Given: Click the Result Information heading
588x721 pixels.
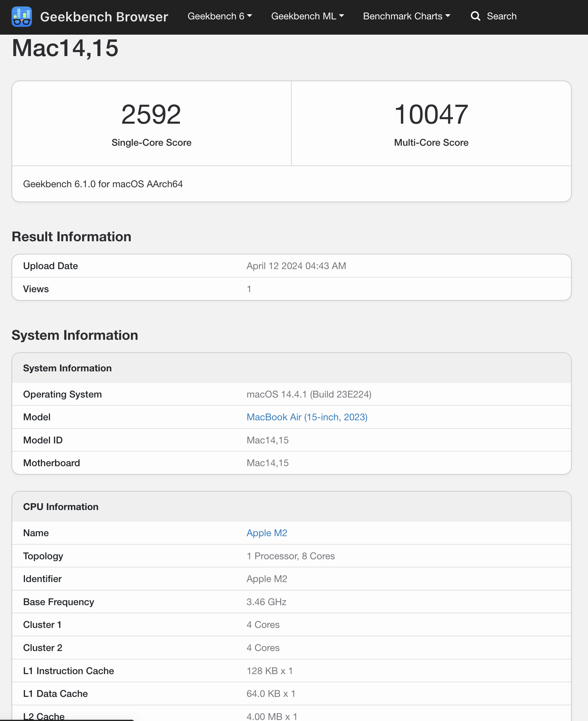Looking at the screenshot, I should pos(71,236).
